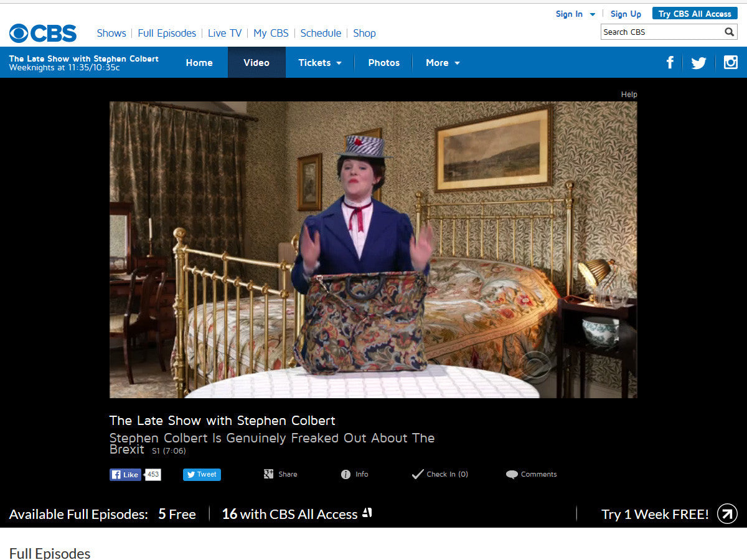747x560 pixels.
Task: Click the 5 Free episodes text
Action: [x=177, y=514]
